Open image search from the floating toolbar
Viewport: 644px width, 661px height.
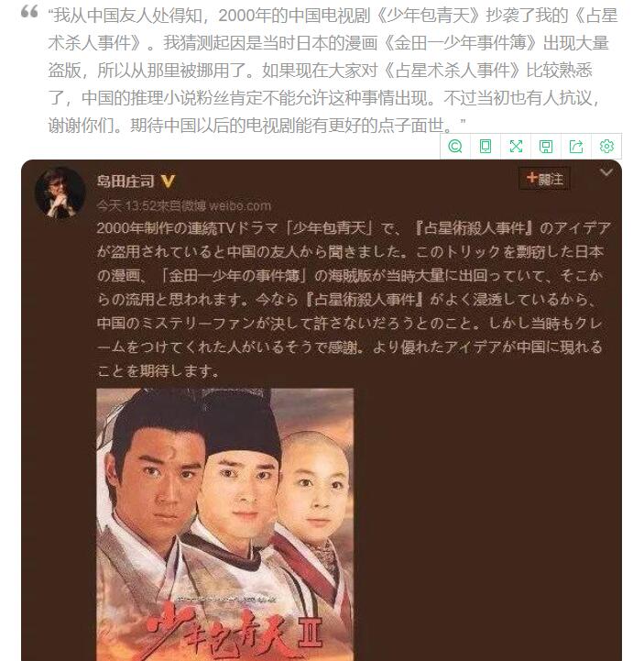[455, 147]
